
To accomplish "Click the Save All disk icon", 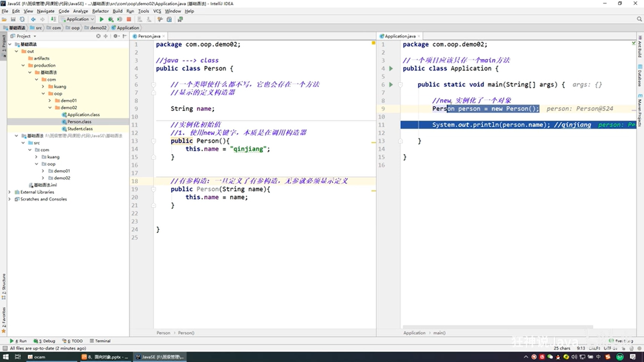I will (x=13, y=19).
